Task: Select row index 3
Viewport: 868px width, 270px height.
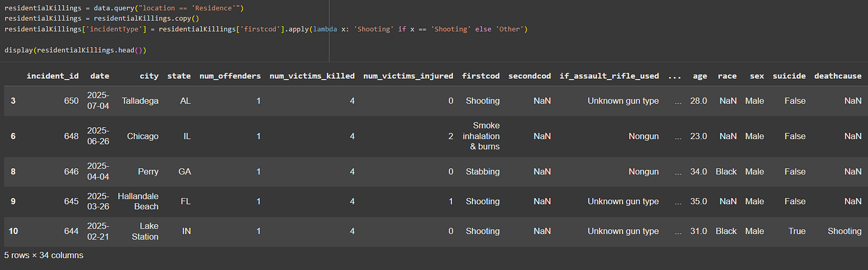Action: (x=13, y=101)
